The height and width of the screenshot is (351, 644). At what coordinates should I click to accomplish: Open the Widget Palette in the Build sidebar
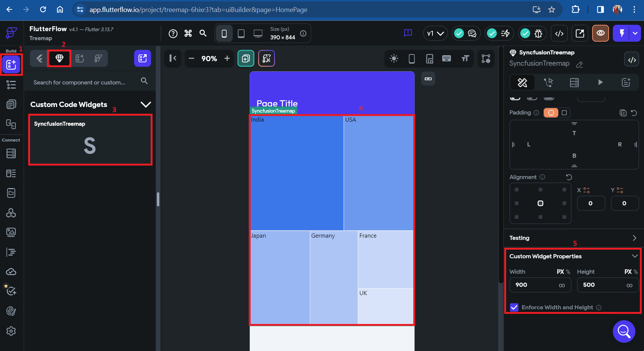[11, 65]
